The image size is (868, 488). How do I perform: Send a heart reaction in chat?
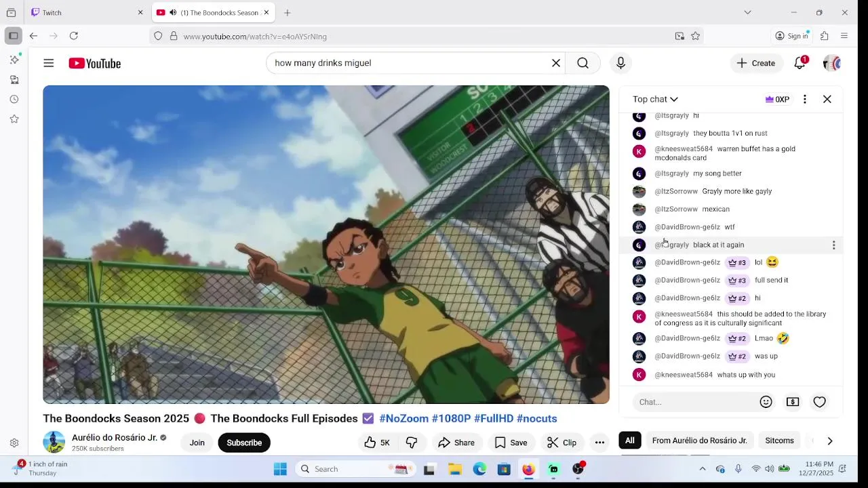(820, 402)
